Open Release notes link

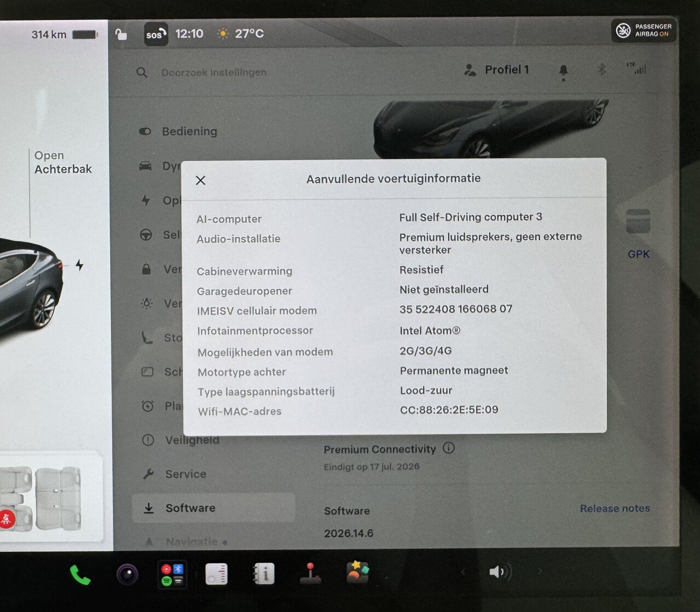tap(615, 509)
